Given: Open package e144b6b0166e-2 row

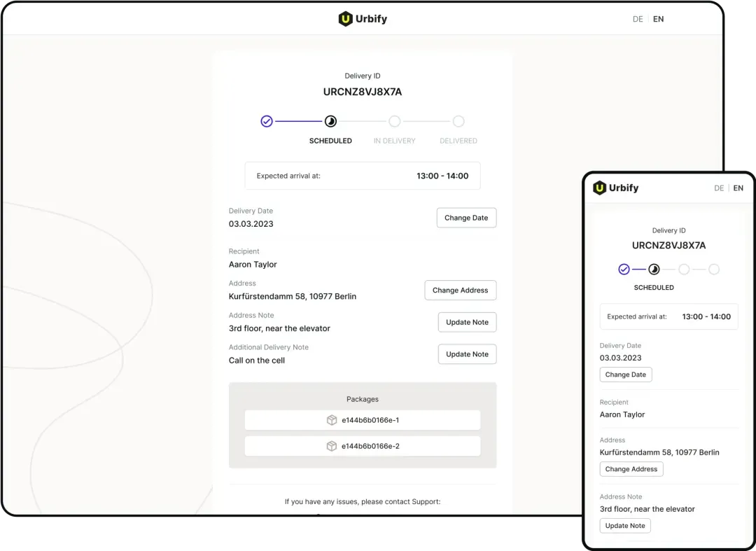Looking at the screenshot, I should 363,446.
